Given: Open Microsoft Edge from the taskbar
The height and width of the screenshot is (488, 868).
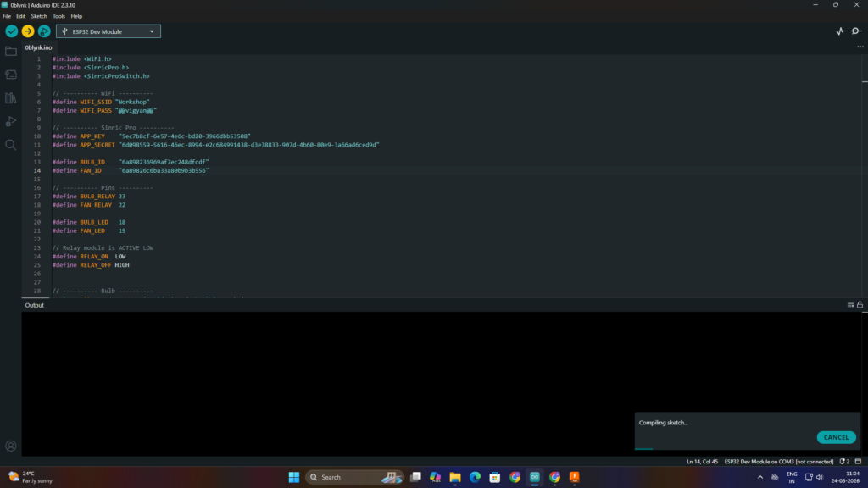Looking at the screenshot, I should 475,477.
